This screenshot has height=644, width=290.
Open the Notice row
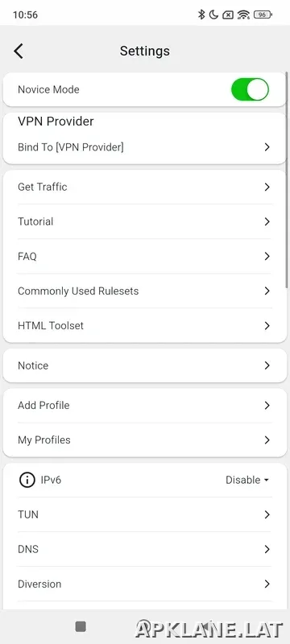[x=144, y=365]
